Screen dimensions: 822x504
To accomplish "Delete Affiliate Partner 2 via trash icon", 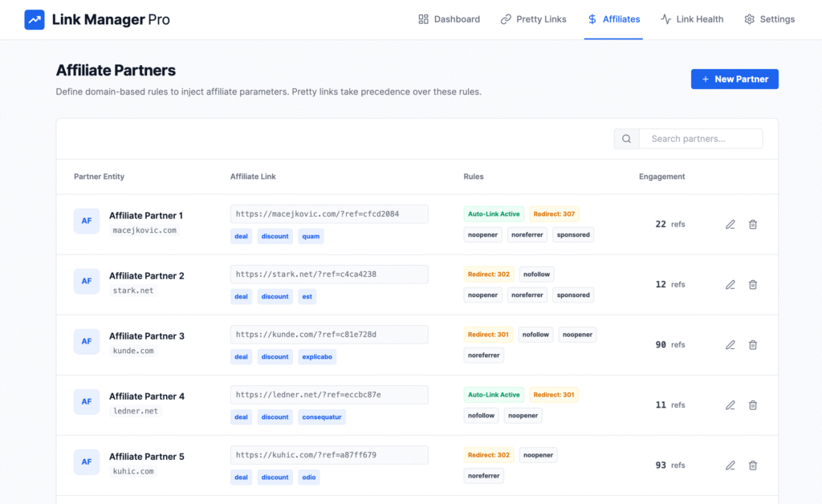I will tap(753, 285).
